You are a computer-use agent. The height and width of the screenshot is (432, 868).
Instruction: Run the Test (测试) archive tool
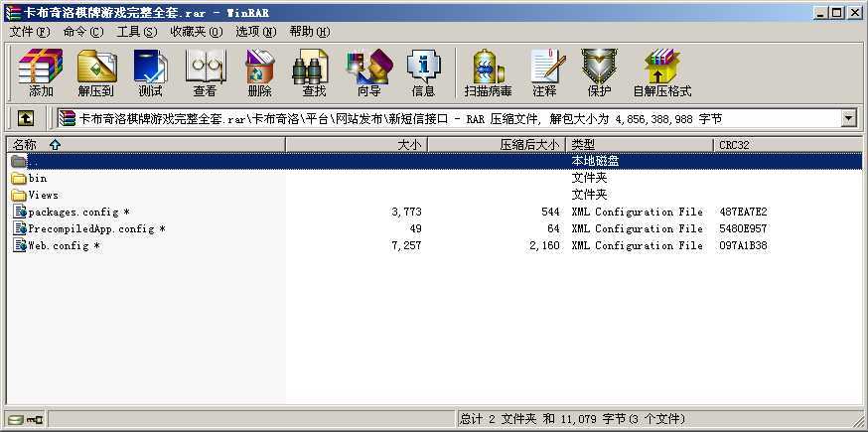150,72
